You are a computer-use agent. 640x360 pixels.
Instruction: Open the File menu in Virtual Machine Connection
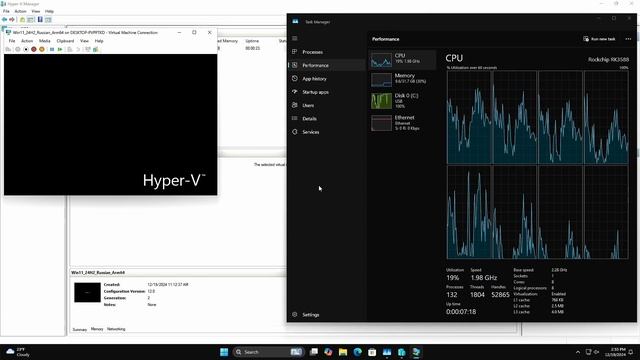[x=12, y=41]
